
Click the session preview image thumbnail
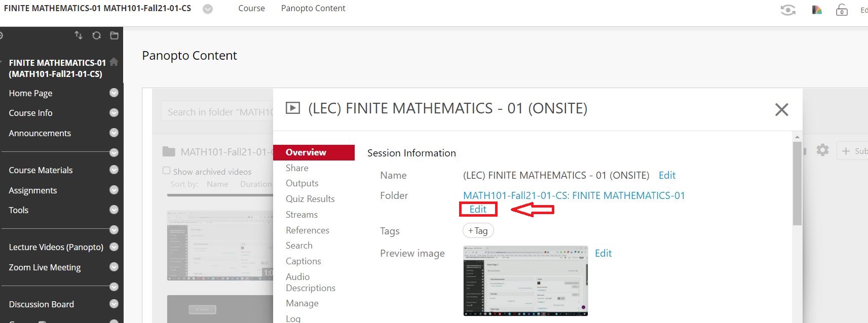pyautogui.click(x=525, y=280)
